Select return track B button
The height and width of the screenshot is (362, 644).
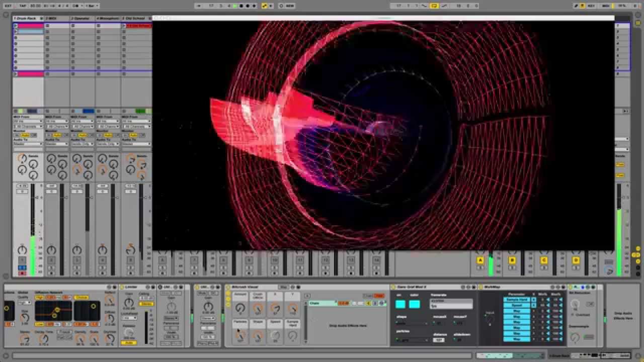(x=512, y=260)
